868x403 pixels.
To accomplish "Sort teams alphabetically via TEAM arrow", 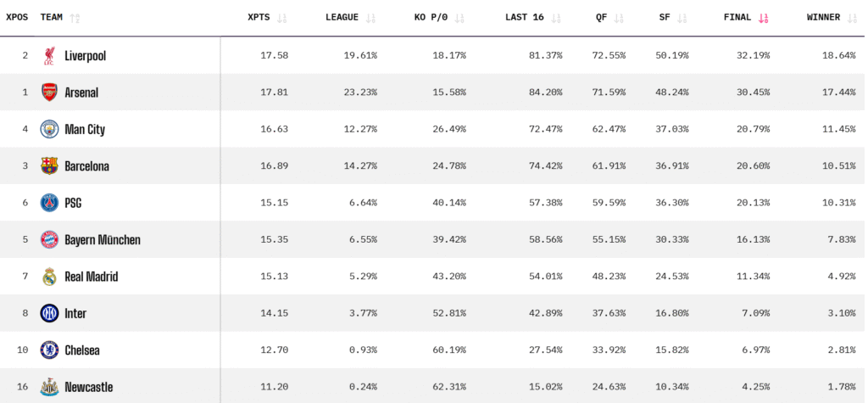I will point(75,18).
